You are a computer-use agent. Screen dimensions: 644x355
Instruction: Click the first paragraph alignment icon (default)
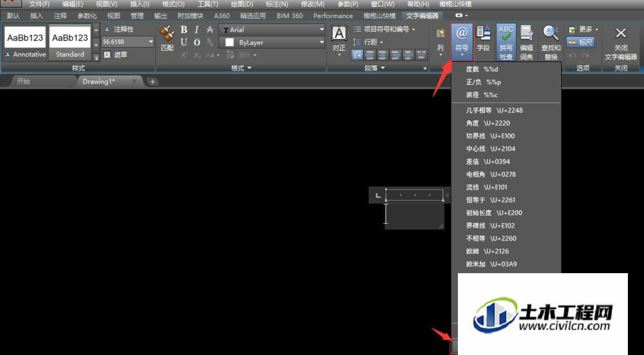point(357,55)
